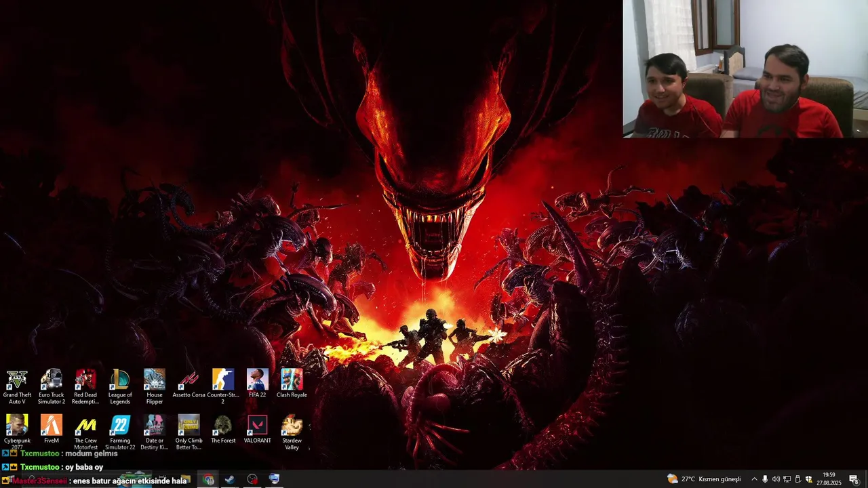Open the weather widget showing 27°C
868x488 pixels.
(704, 479)
